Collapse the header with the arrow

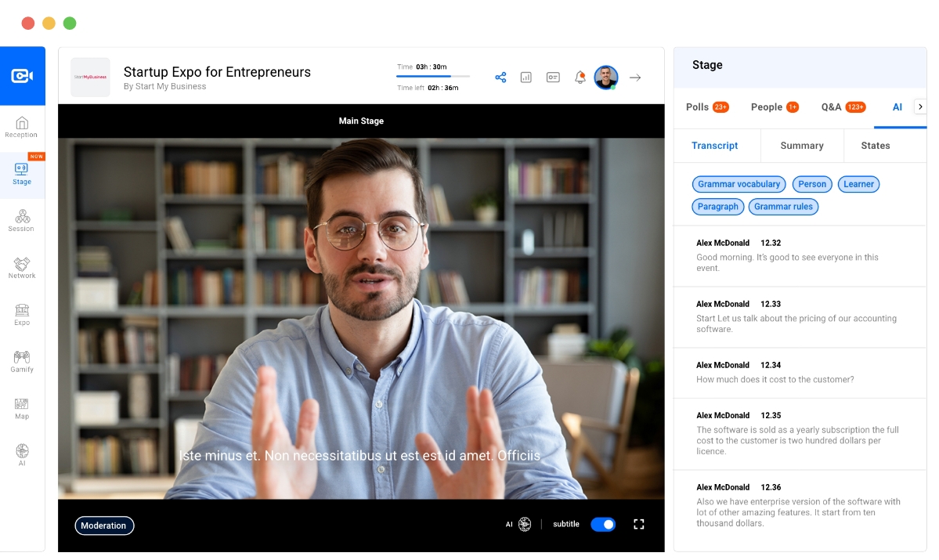click(x=634, y=78)
